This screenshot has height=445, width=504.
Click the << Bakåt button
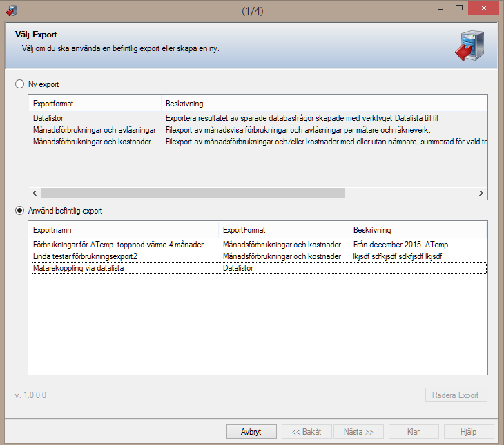(307, 431)
